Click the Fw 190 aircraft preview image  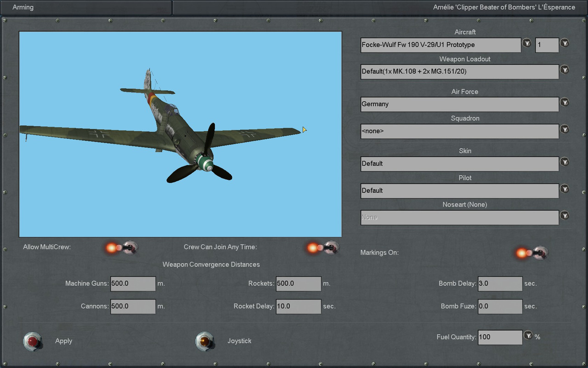(180, 134)
